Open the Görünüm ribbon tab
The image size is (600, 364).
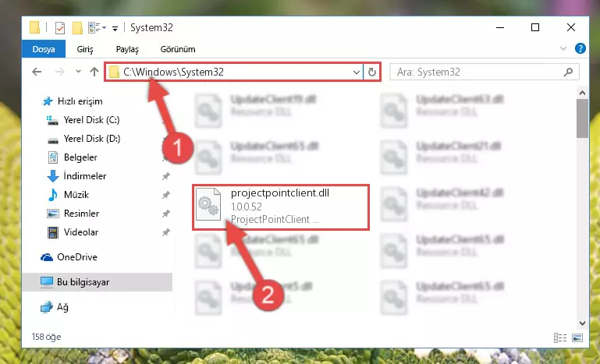pyautogui.click(x=178, y=49)
